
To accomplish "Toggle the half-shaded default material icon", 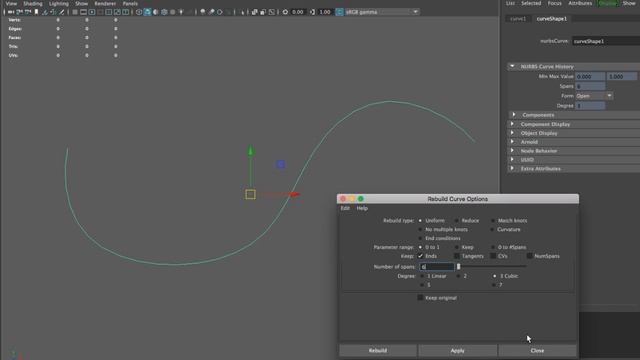I will [156, 12].
